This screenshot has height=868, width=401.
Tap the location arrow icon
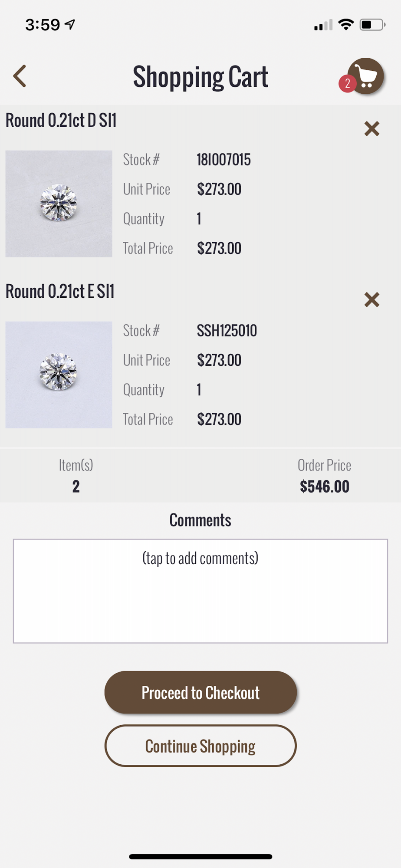pos(70,25)
